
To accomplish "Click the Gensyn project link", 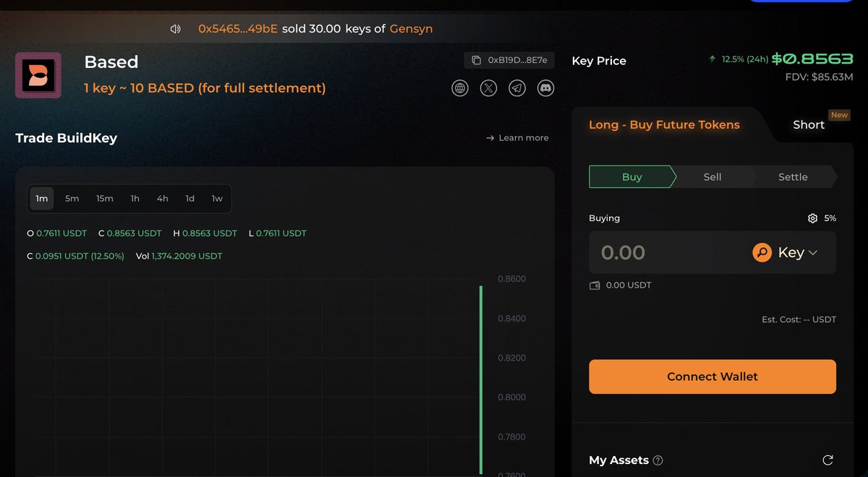I will [x=412, y=29].
